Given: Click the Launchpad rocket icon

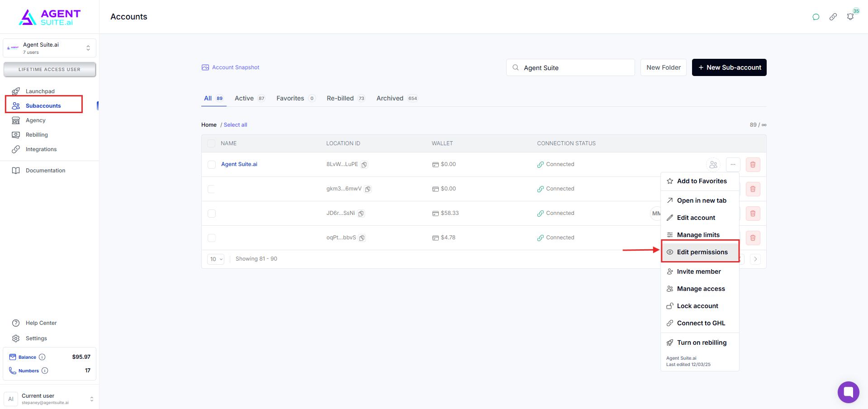Looking at the screenshot, I should [x=16, y=91].
